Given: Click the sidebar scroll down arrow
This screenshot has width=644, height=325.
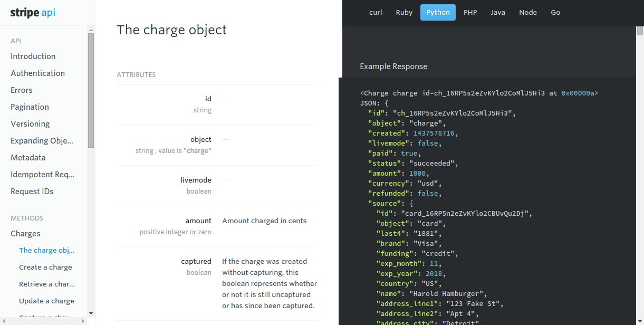Looking at the screenshot, I should 91,313.
